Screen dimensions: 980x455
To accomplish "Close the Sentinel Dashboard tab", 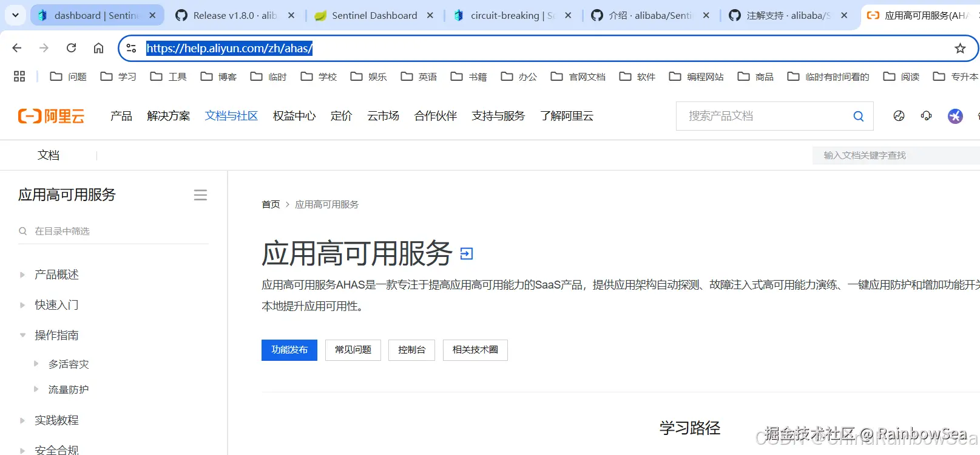I will [430, 15].
